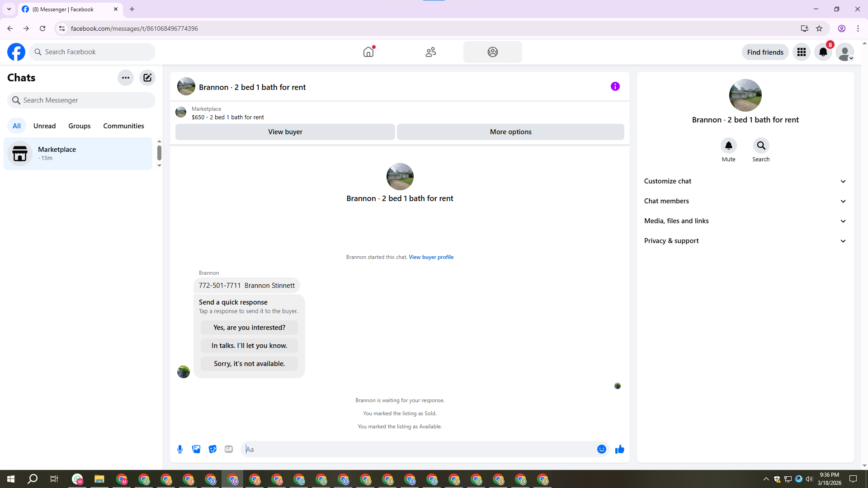This screenshot has height=488, width=868.
Task: Expand Customize chat section
Action: point(745,181)
